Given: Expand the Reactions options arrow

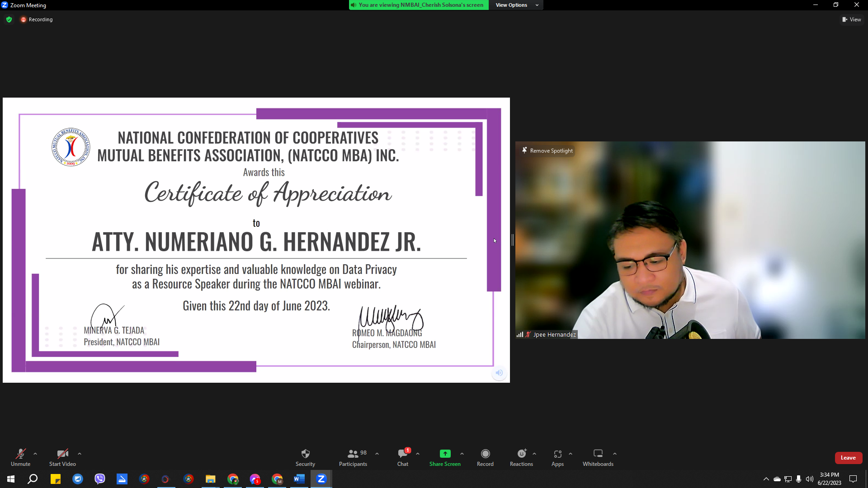Looking at the screenshot, I should point(534,454).
